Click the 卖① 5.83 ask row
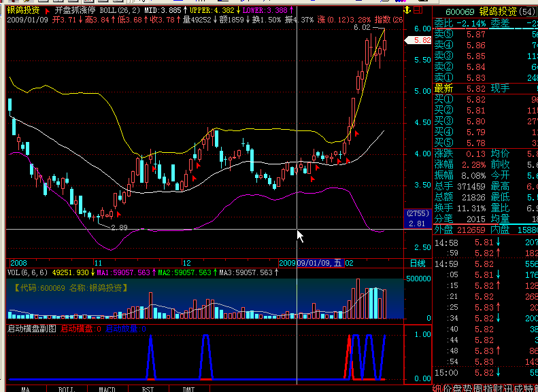Image resolution: width=538 pixels, height=392 pixels. click(x=486, y=77)
